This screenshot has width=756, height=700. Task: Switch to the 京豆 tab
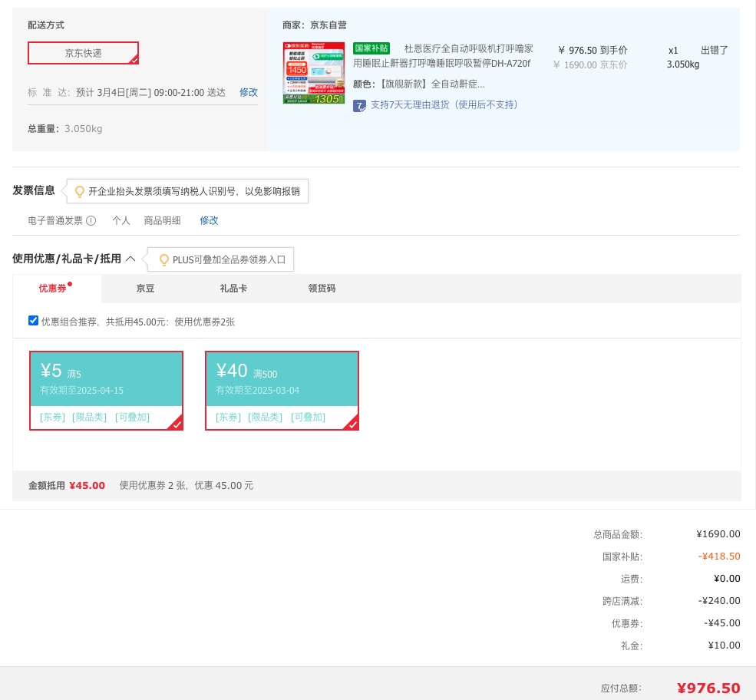pos(145,289)
